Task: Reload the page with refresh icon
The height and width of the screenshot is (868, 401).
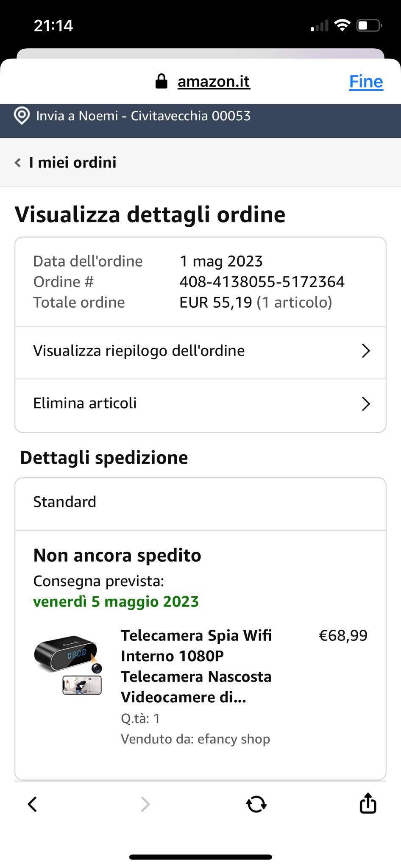Action: tap(256, 804)
